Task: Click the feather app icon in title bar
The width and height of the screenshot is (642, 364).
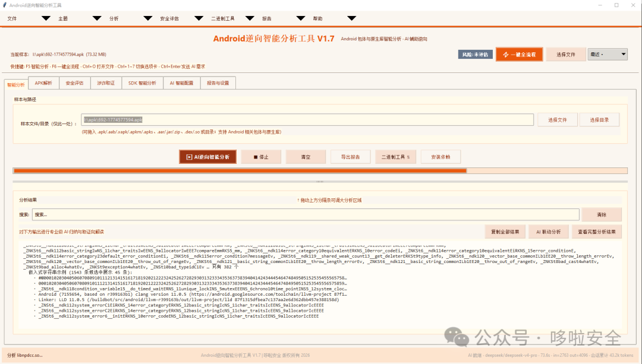Action: tap(5, 5)
